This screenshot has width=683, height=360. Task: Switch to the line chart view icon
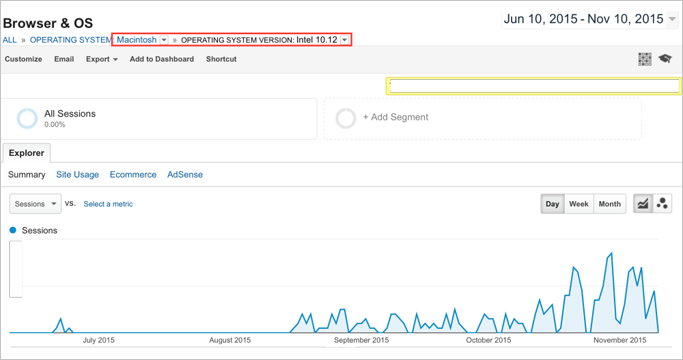pyautogui.click(x=642, y=204)
